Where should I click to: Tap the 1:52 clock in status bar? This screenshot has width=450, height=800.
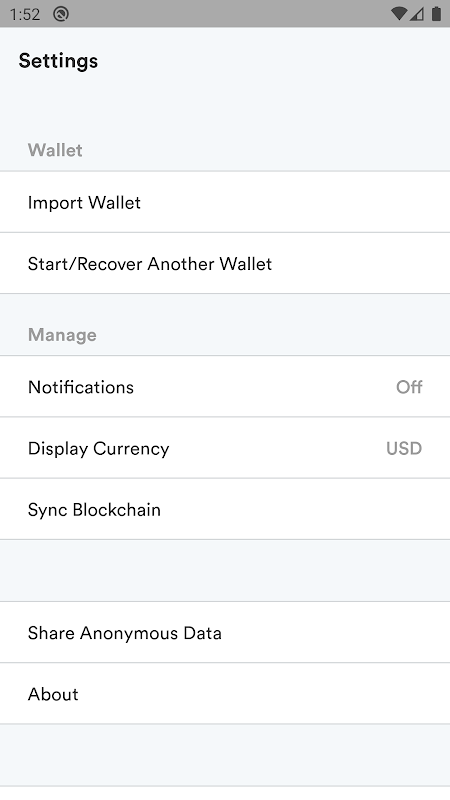tap(24, 14)
